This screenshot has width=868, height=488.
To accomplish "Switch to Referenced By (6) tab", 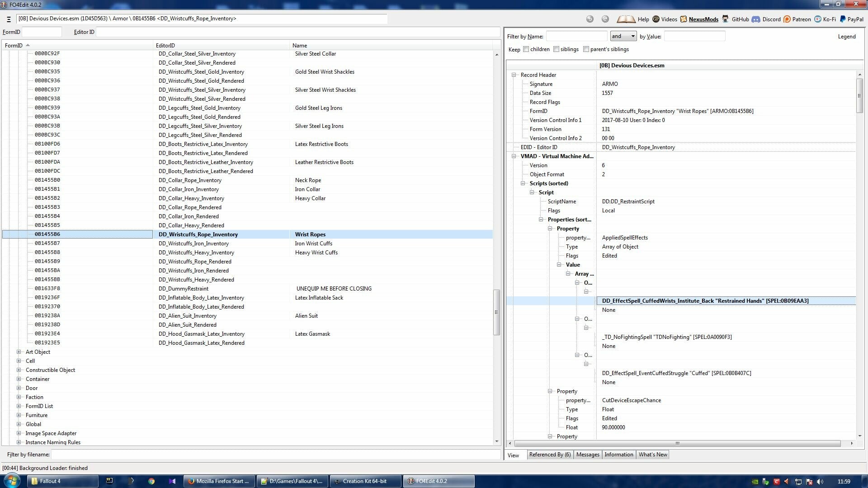I will click(x=550, y=455).
